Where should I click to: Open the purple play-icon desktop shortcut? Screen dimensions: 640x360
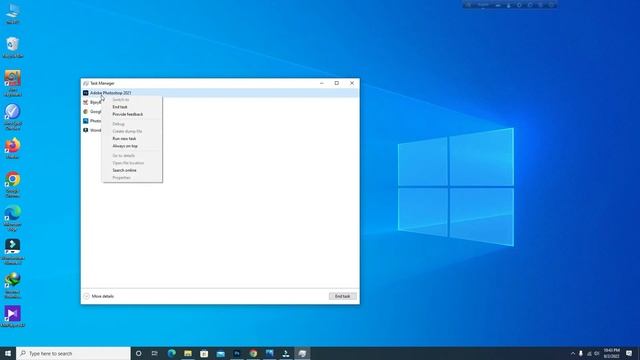[13, 317]
